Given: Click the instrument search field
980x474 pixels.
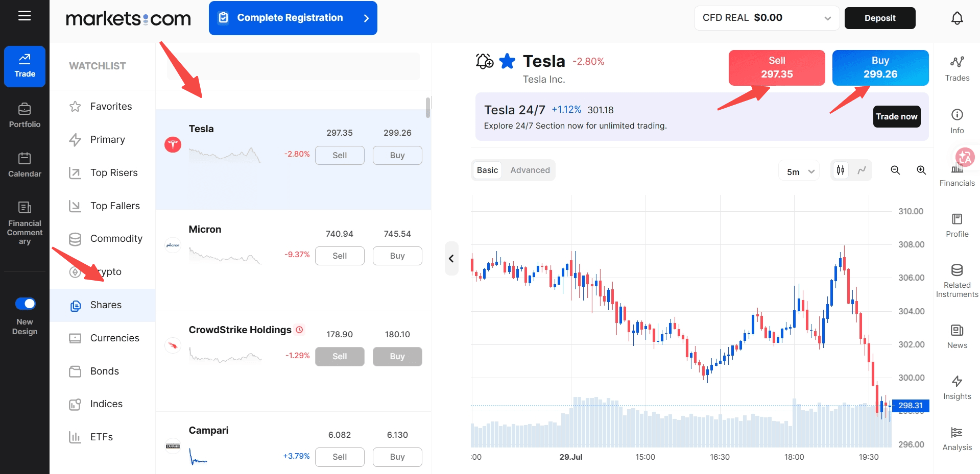Looking at the screenshot, I should (x=293, y=66).
